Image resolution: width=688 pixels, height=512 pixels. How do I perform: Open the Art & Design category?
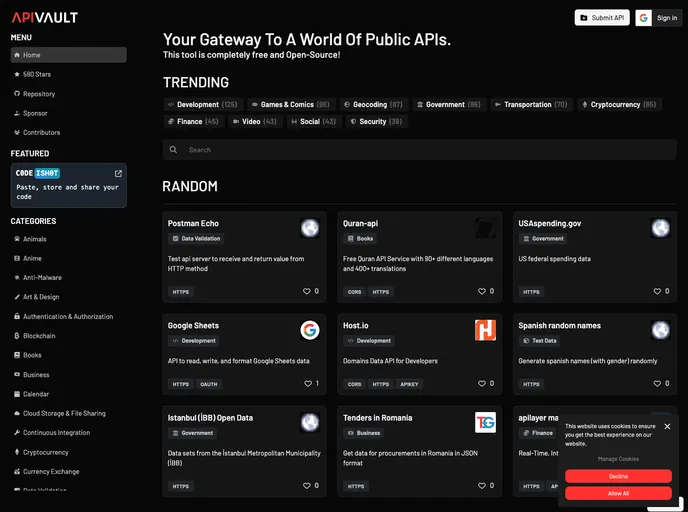point(36,297)
